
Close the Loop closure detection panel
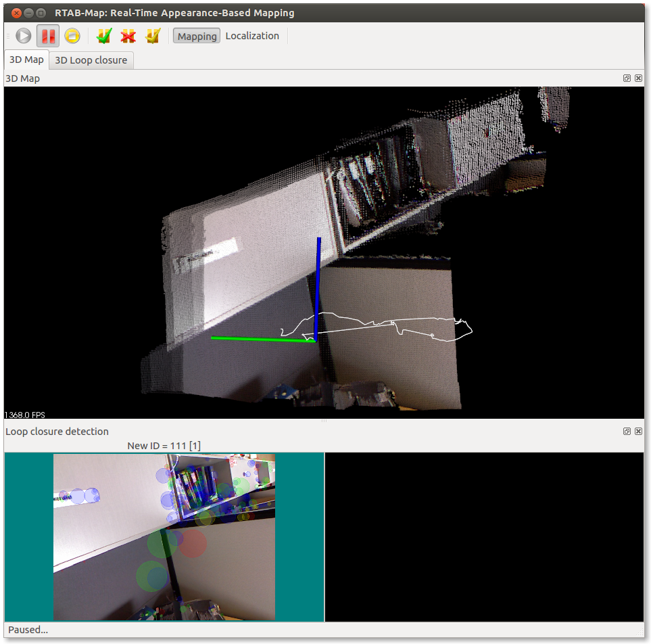[x=638, y=431]
